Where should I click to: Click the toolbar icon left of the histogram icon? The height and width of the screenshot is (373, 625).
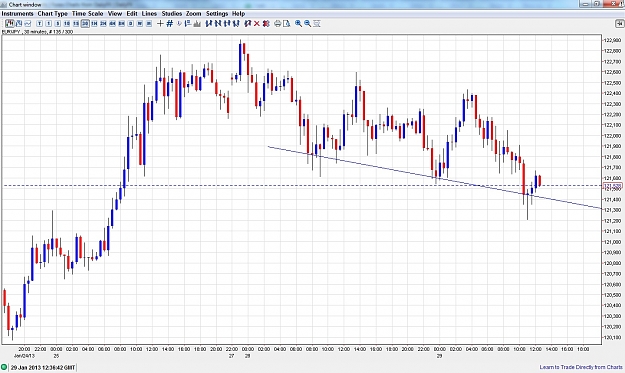[x=188, y=24]
